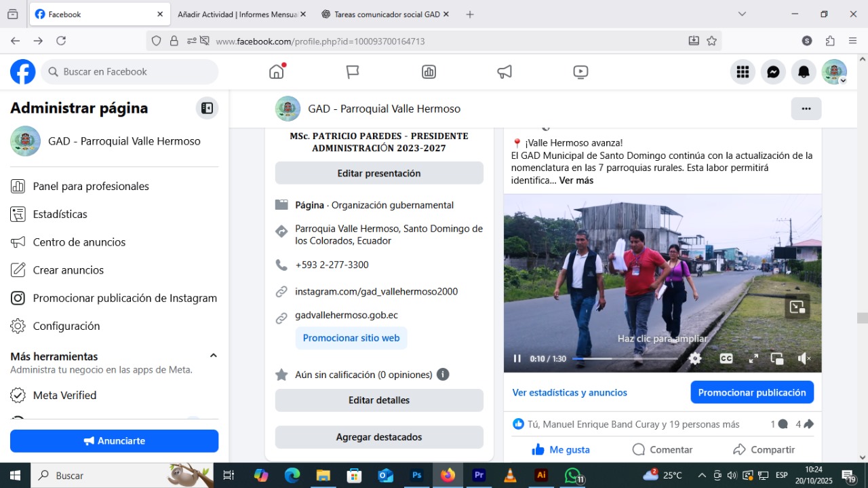This screenshot has width=868, height=488.
Task: Open the notifications bell
Action: pyautogui.click(x=804, y=72)
